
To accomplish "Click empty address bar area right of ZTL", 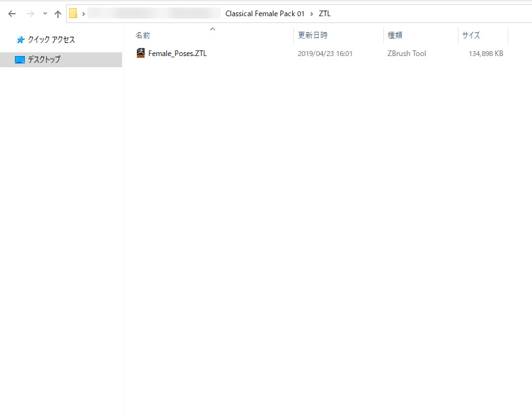I will (430, 14).
